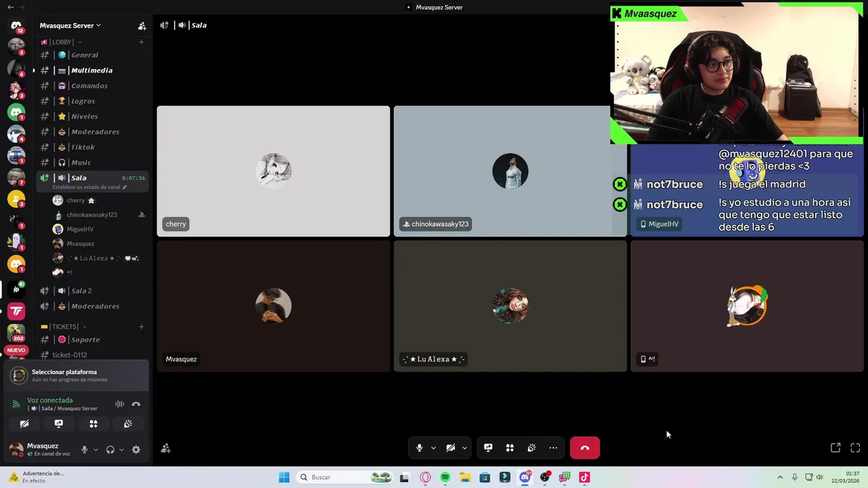Image resolution: width=868 pixels, height=488 pixels.
Task: Open activities from call control bar
Action: tap(510, 448)
